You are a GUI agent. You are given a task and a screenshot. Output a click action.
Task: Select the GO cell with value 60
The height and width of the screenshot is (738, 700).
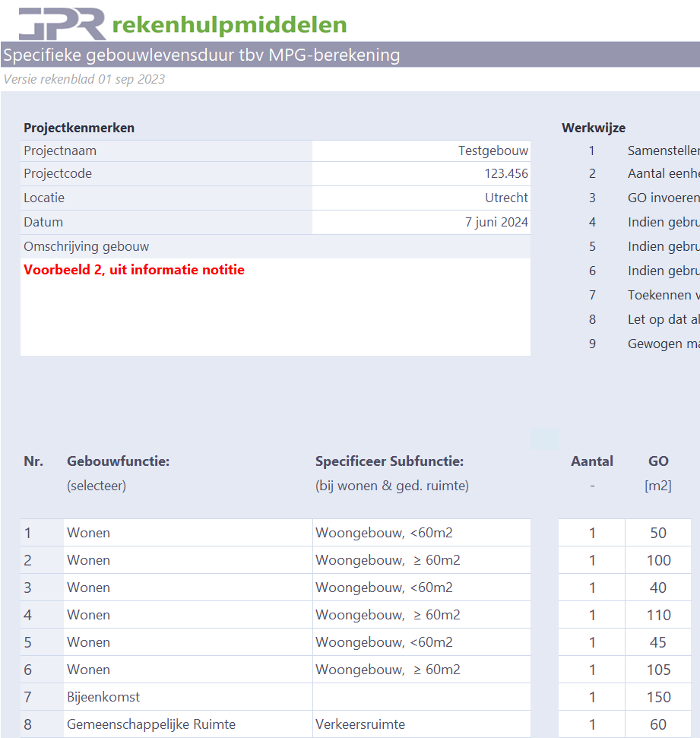658,724
